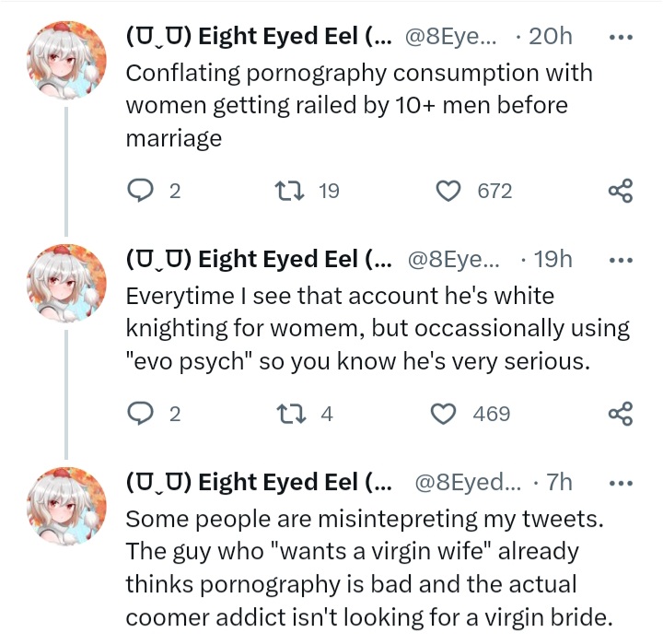Open Eight Eyed Eel name on first tweet
The width and height of the screenshot is (663, 644).
pyautogui.click(x=258, y=37)
